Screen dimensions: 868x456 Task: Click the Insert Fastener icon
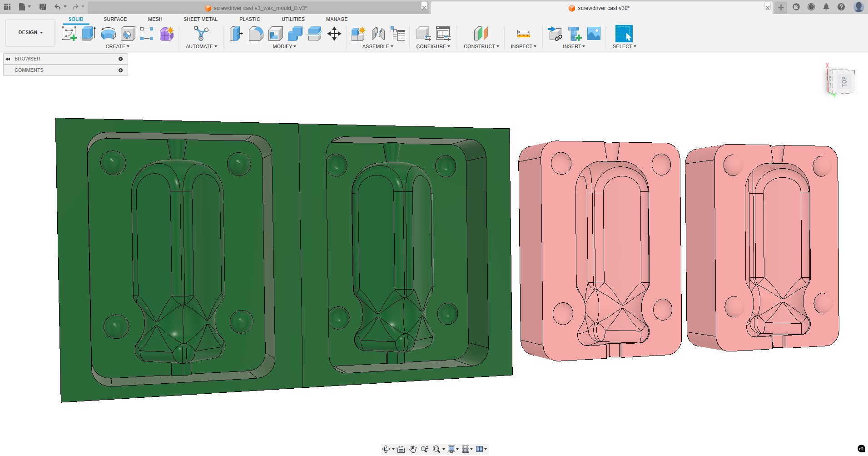click(575, 34)
